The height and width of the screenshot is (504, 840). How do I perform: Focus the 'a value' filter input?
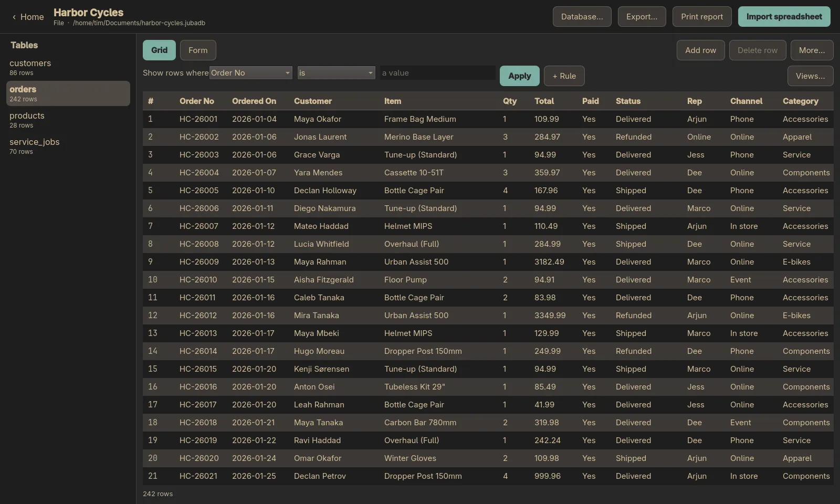[x=437, y=73]
